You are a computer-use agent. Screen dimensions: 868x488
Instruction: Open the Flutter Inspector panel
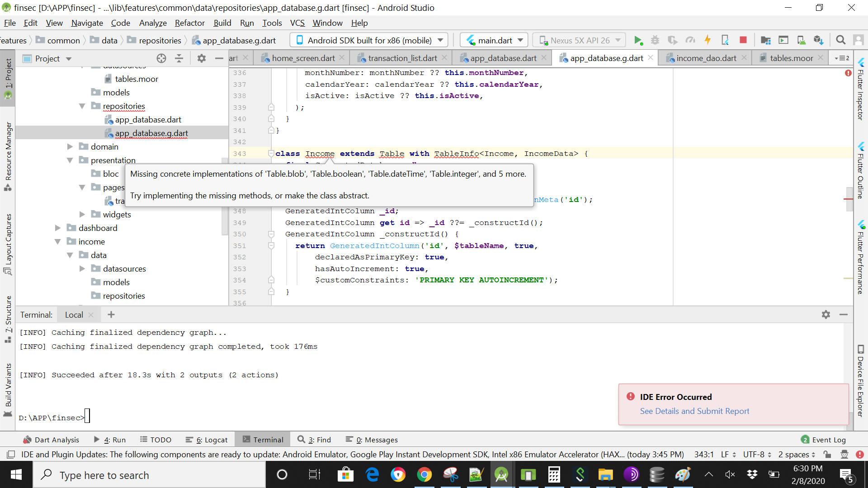(861, 95)
